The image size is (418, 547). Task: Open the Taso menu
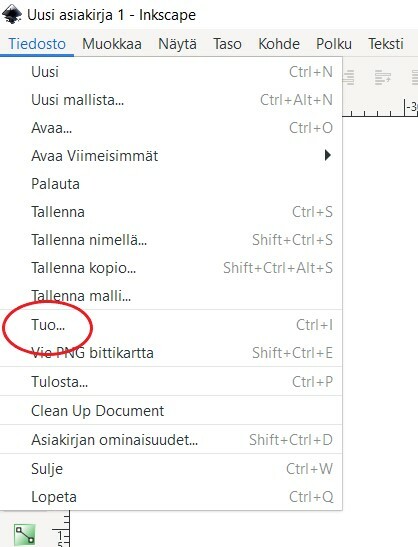227,44
